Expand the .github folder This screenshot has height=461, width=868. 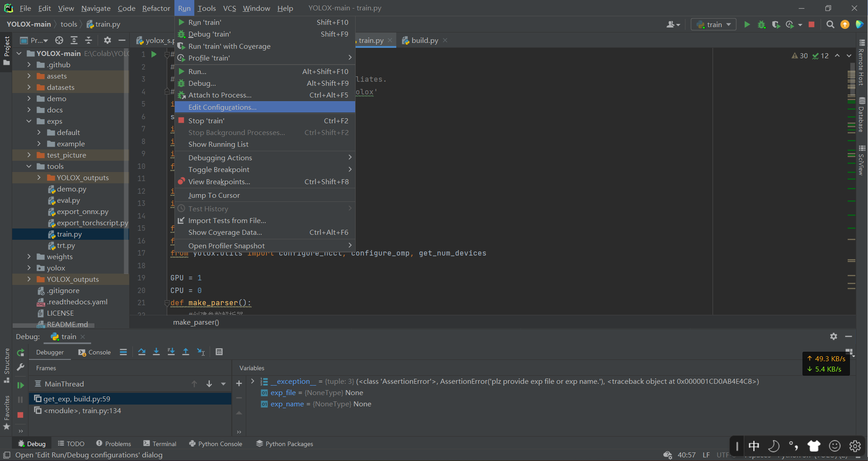(x=29, y=65)
